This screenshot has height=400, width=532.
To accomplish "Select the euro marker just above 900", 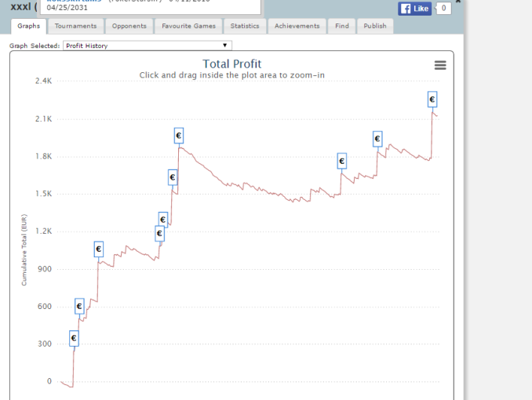I will click(x=98, y=249).
